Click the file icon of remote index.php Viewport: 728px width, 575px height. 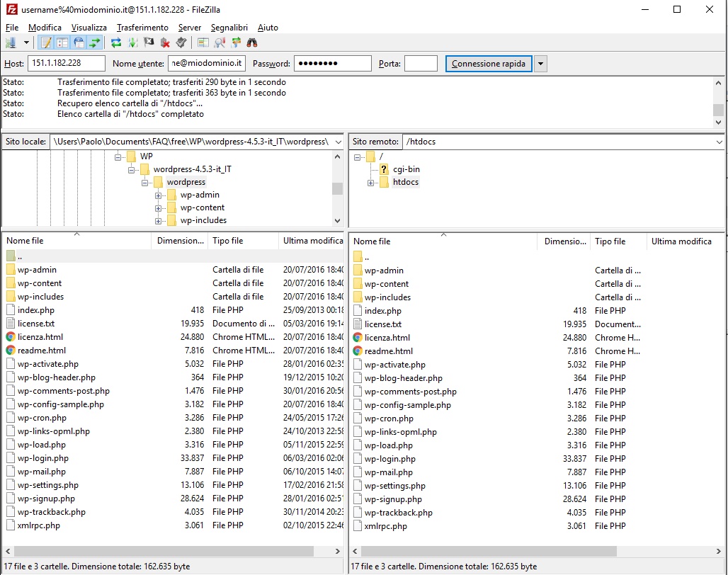pos(358,310)
